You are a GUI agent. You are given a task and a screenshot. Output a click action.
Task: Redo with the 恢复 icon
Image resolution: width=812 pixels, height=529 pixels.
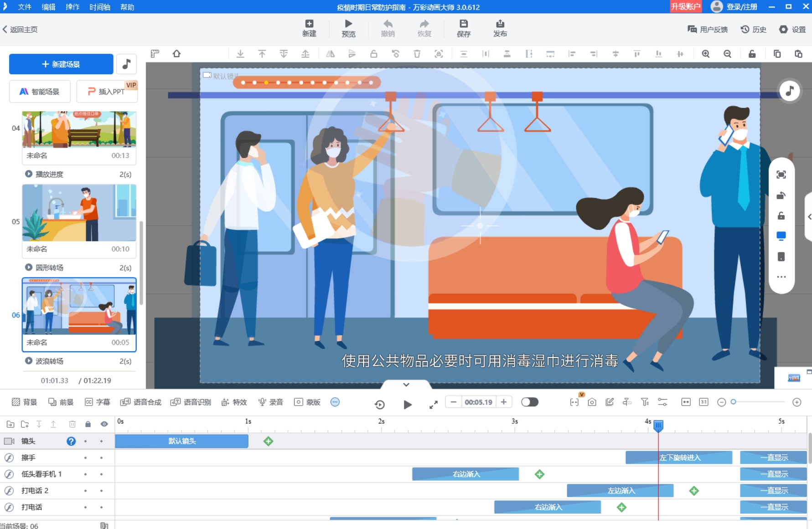click(424, 28)
